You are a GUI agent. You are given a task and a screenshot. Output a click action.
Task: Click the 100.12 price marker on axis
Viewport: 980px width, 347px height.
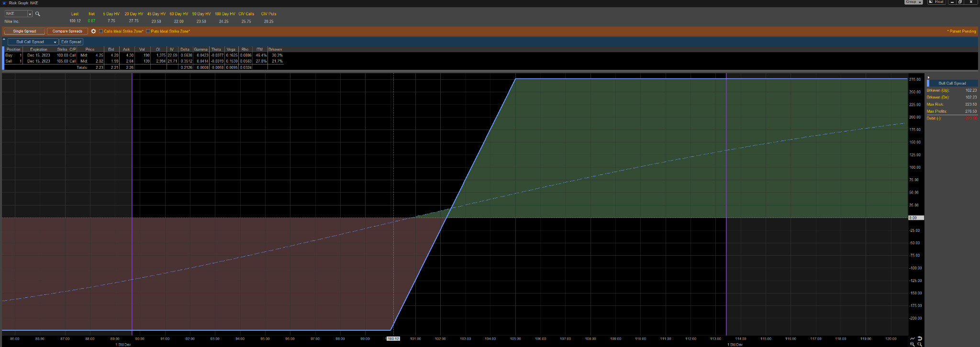[x=393, y=338]
